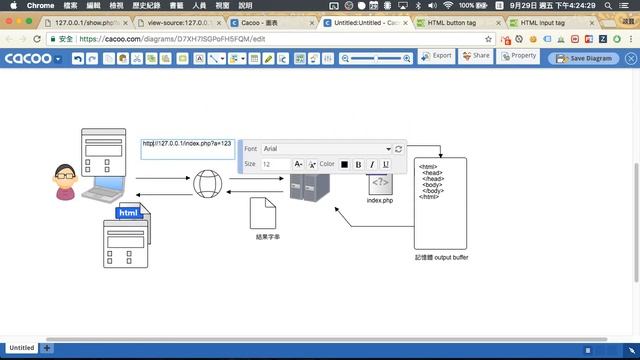
Task: Bookmark this page with the star
Action: click(488, 39)
